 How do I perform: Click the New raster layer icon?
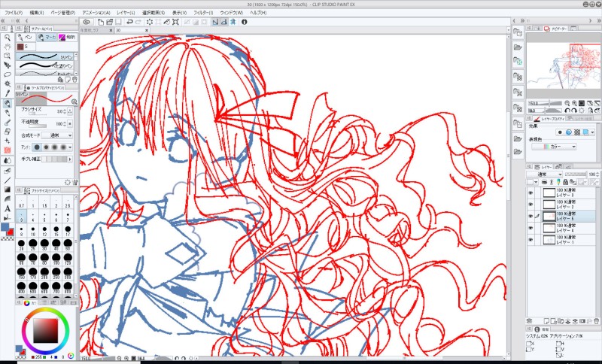(x=547, y=320)
